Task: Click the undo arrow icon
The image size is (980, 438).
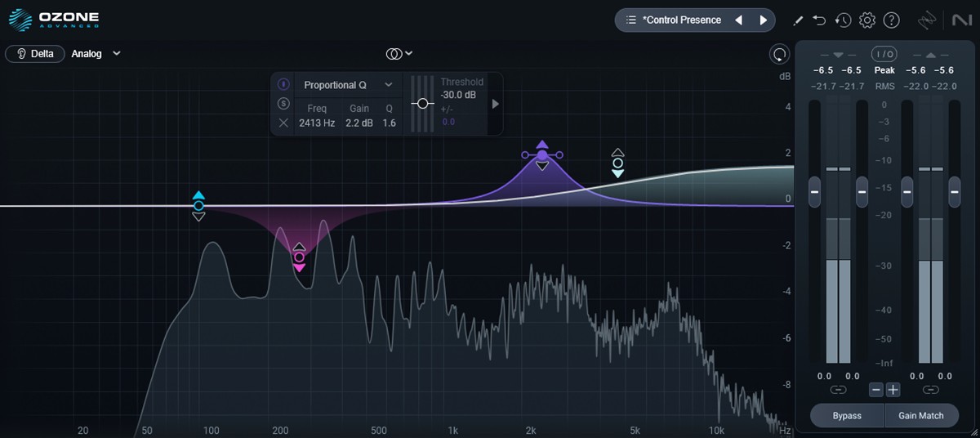Action: click(x=819, y=20)
